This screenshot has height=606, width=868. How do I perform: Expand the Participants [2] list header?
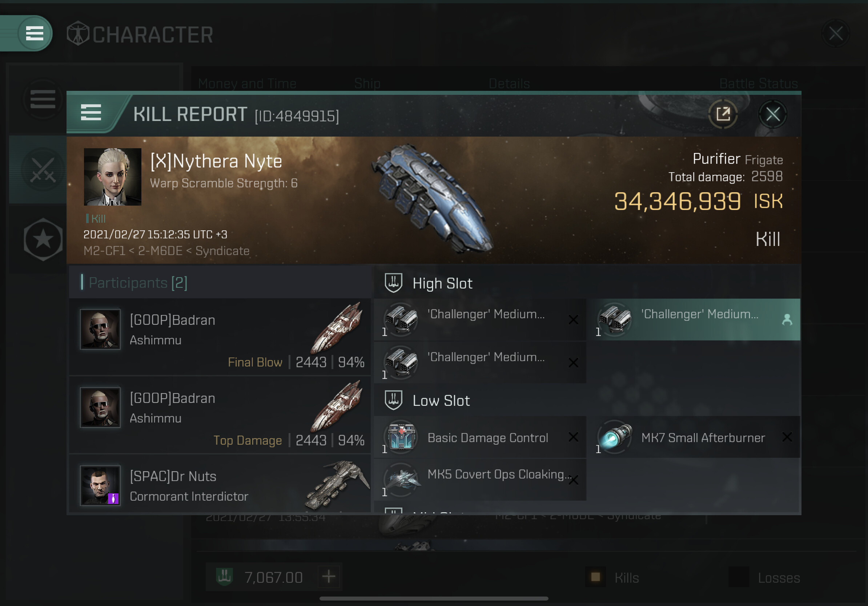coord(220,282)
